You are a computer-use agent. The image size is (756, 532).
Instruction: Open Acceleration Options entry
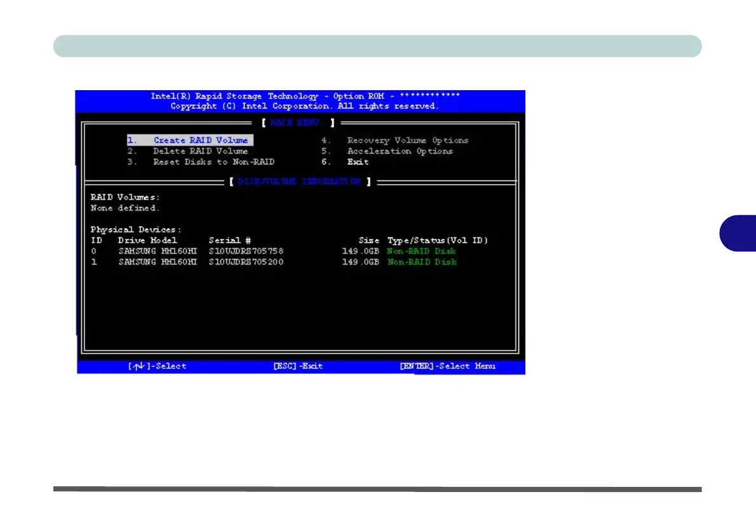pyautogui.click(x=387, y=151)
